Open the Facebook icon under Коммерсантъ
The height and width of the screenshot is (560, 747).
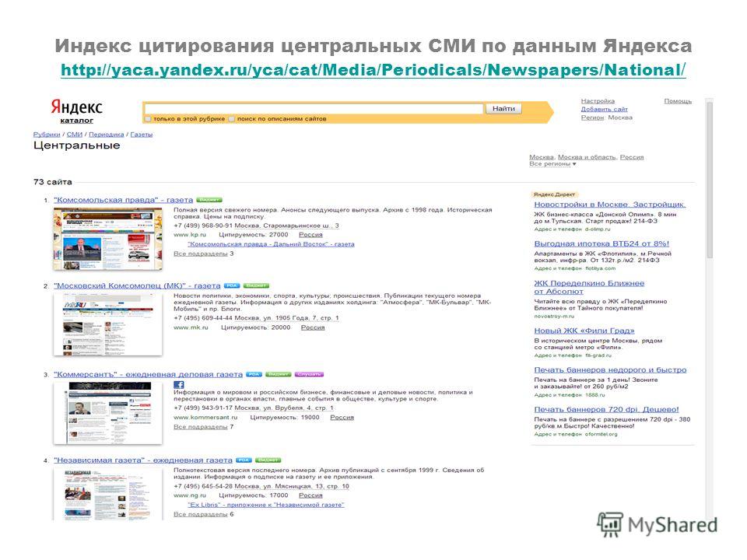(179, 384)
